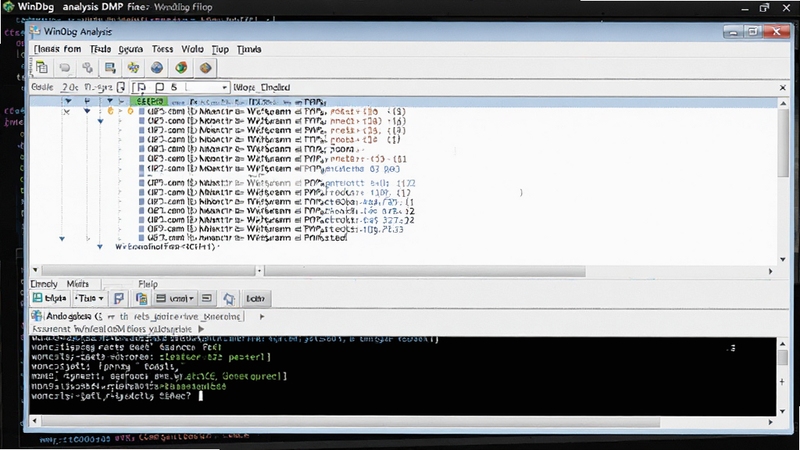Click the WinDbg app icon in the outer title bar
The width and height of the screenshot is (800, 450).
pos(9,7)
